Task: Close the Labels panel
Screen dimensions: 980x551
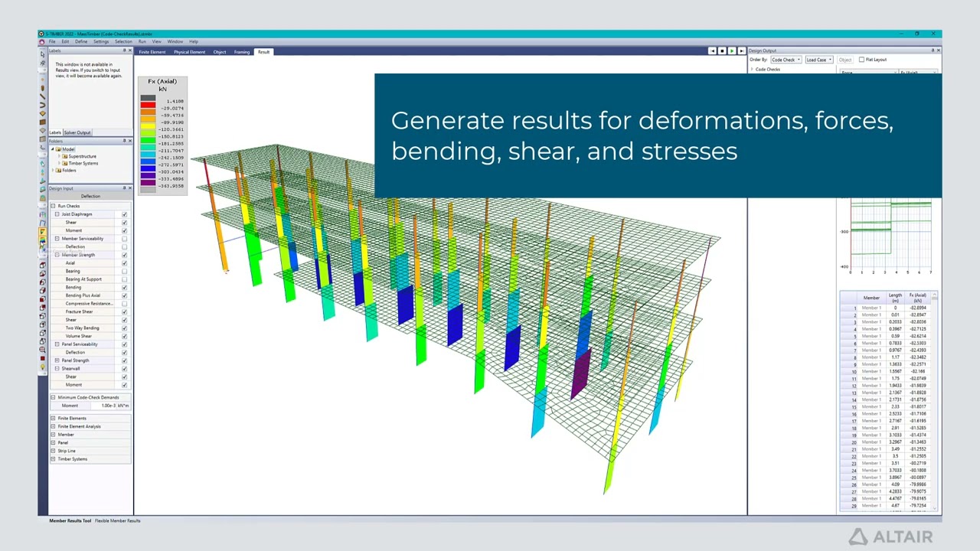Action: coord(130,50)
